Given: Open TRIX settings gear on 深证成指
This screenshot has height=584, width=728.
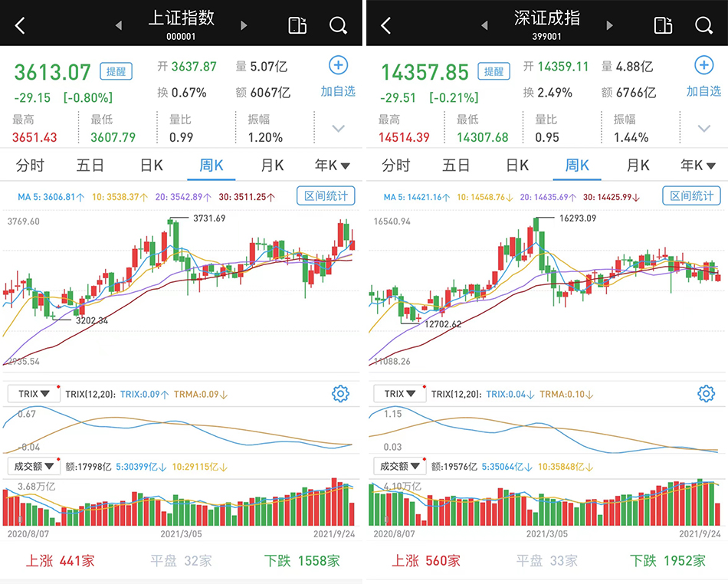Looking at the screenshot, I should point(707,394).
